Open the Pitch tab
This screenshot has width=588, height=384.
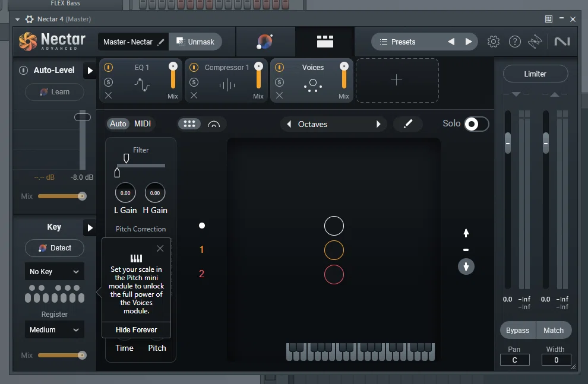(157, 348)
